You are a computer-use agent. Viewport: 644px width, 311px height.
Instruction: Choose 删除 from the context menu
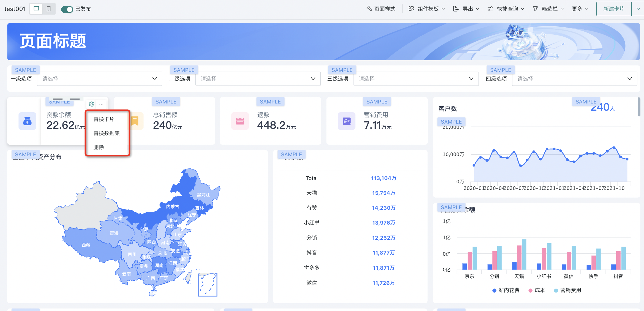(99, 147)
